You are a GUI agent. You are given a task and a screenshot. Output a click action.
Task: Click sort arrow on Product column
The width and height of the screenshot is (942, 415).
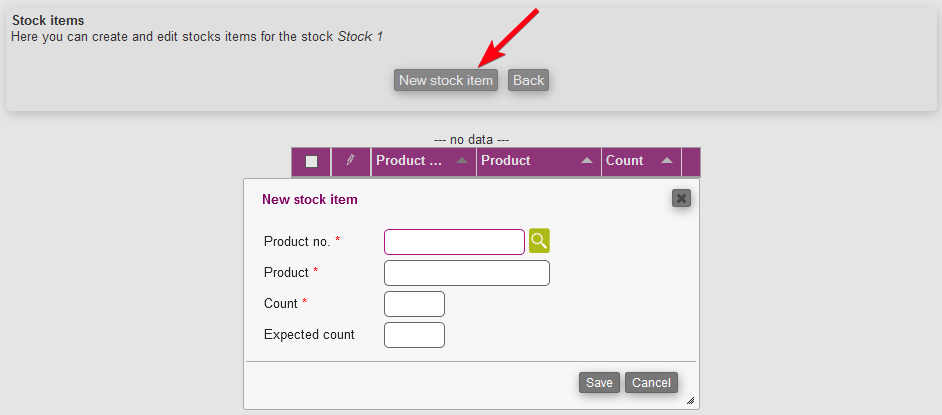[586, 161]
